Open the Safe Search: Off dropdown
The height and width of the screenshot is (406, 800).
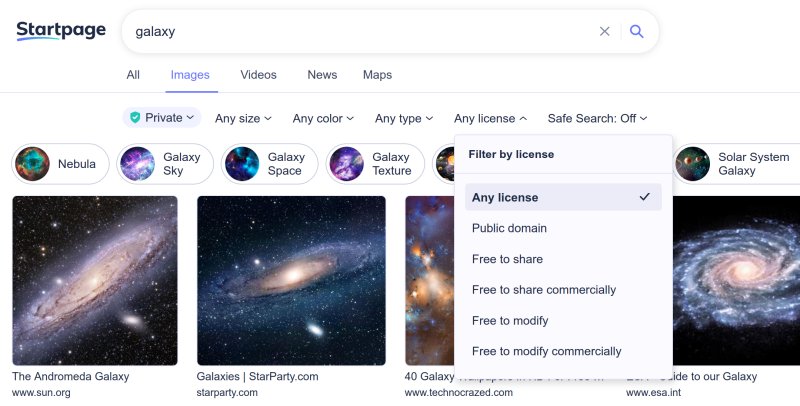(597, 118)
